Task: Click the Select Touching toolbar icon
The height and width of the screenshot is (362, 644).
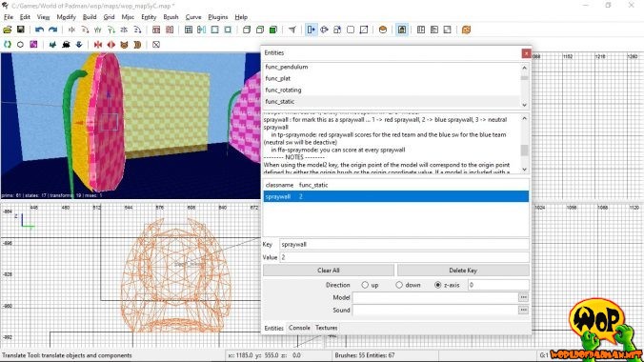Action: click(x=156, y=30)
